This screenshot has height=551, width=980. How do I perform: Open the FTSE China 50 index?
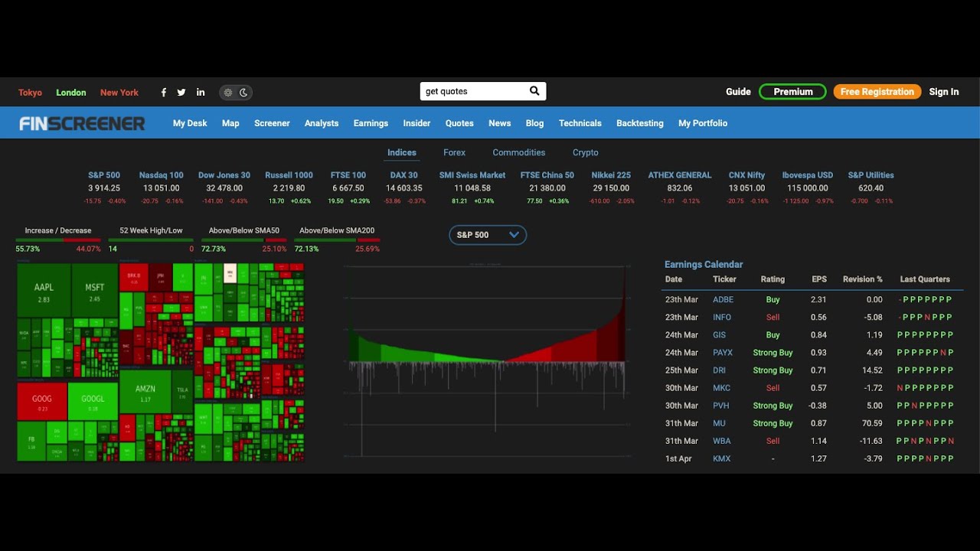point(547,175)
